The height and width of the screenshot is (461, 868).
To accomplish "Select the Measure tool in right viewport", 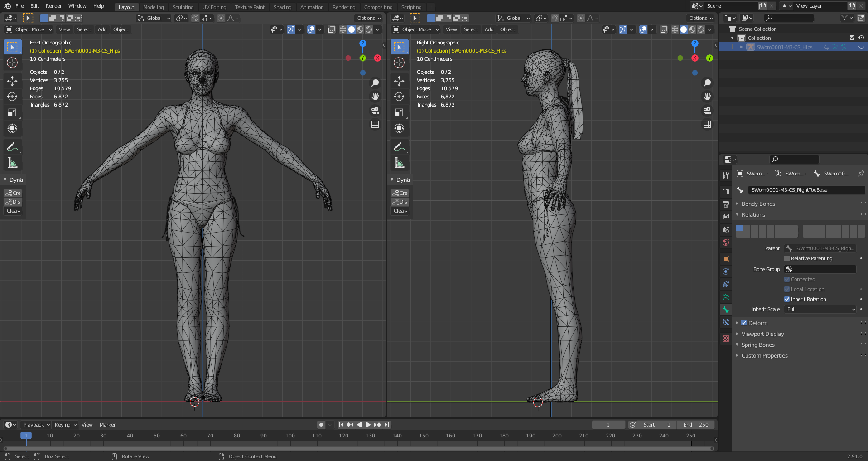I will click(x=399, y=163).
